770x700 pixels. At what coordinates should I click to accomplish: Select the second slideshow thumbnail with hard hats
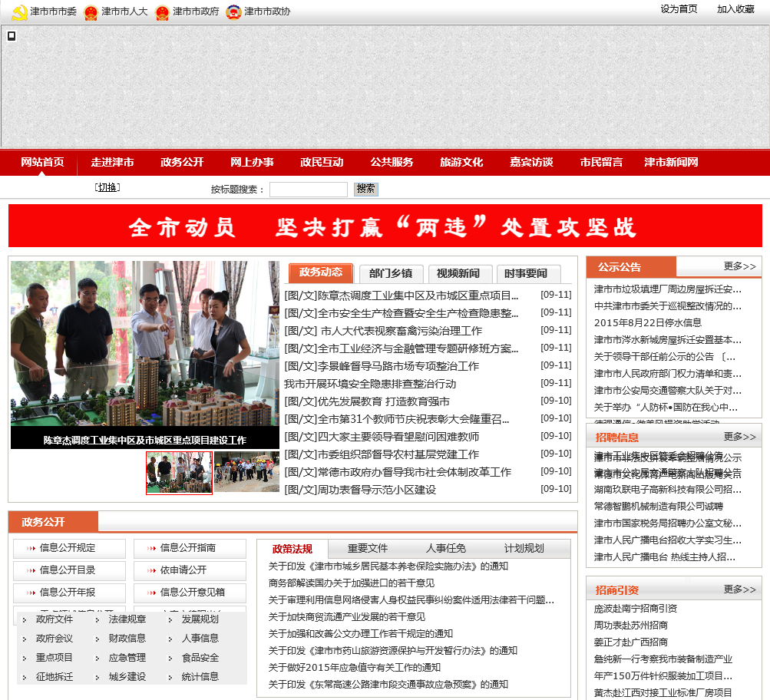246,472
